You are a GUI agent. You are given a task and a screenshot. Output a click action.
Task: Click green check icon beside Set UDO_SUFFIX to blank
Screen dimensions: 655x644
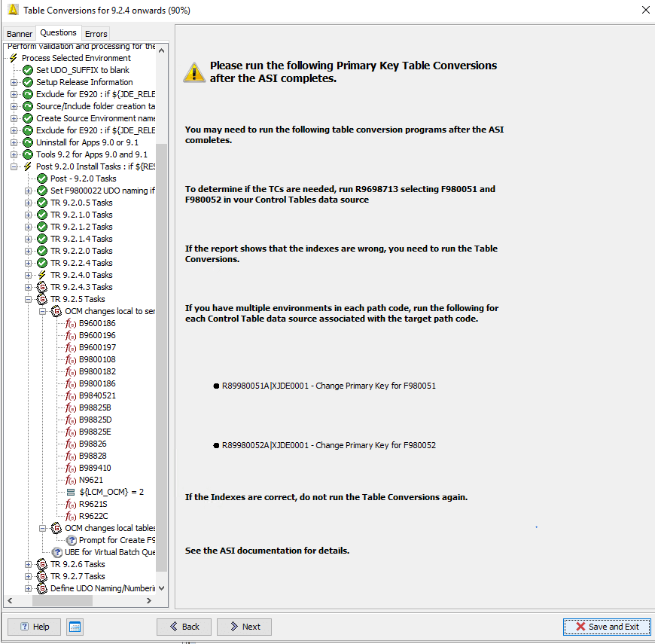click(28, 70)
